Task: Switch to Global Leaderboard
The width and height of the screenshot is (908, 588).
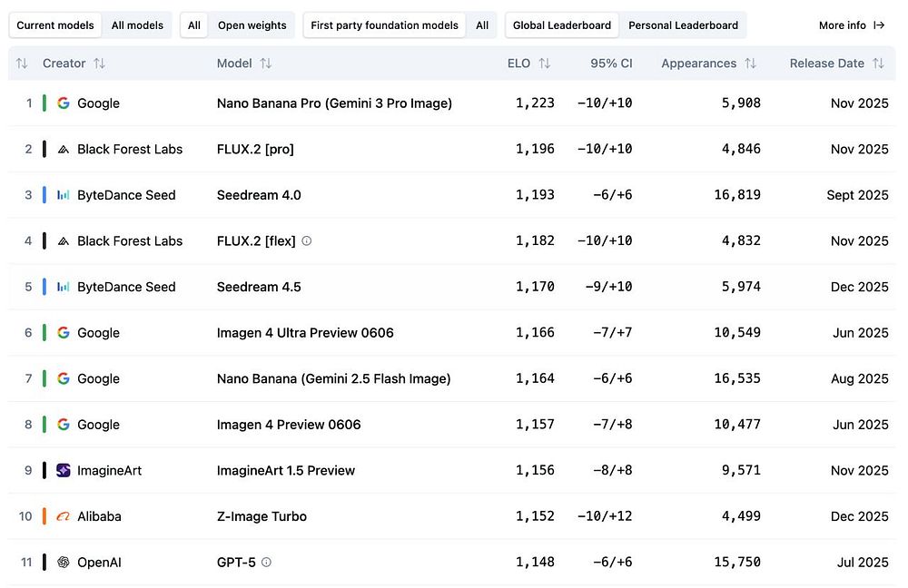Action: pos(562,25)
